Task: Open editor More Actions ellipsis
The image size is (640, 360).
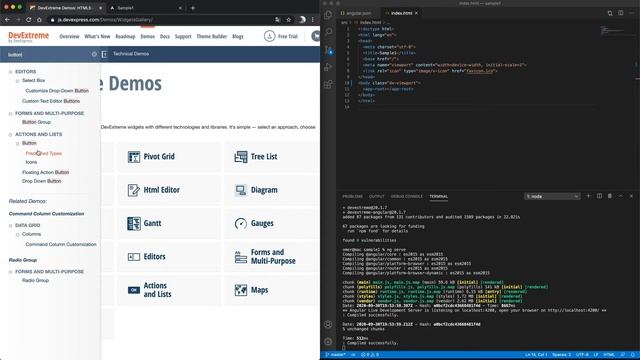Action: pos(631,13)
